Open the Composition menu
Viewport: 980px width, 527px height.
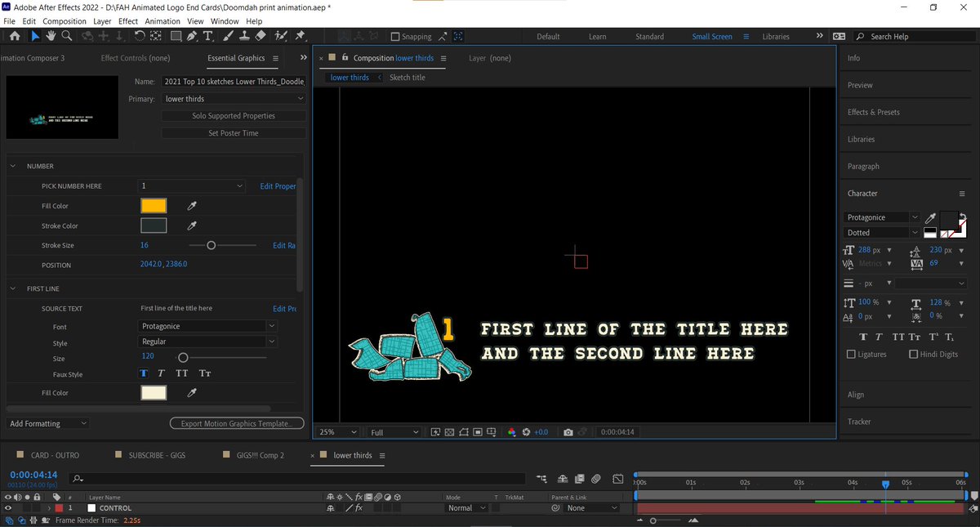click(65, 20)
